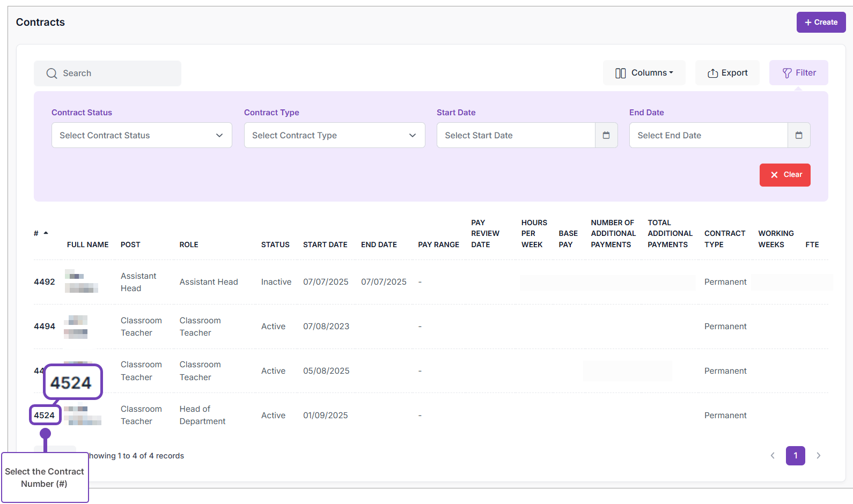Expand the Select Contract Type dropdown

(x=334, y=135)
